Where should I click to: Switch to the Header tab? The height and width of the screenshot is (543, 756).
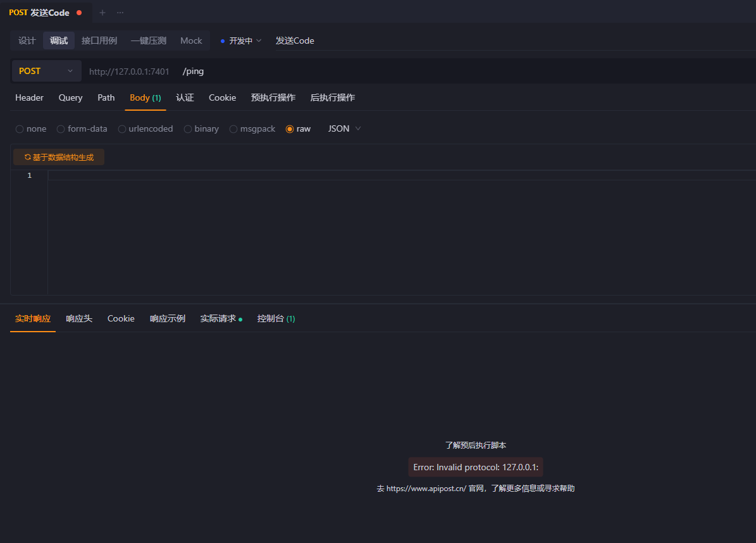(29, 97)
